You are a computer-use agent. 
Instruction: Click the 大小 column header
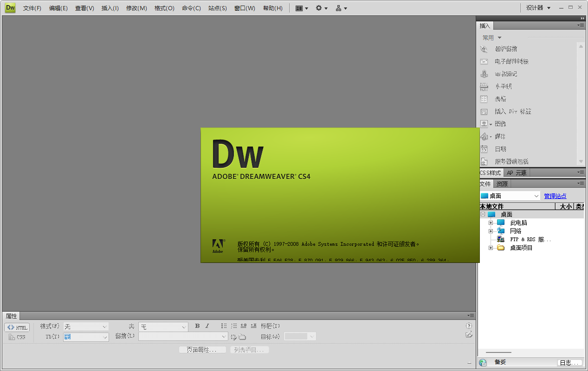coord(565,206)
